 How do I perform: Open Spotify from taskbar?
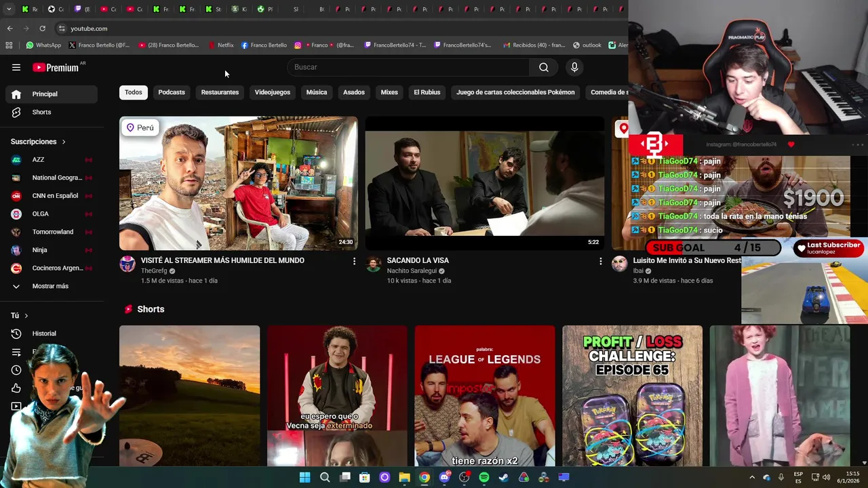(484, 477)
